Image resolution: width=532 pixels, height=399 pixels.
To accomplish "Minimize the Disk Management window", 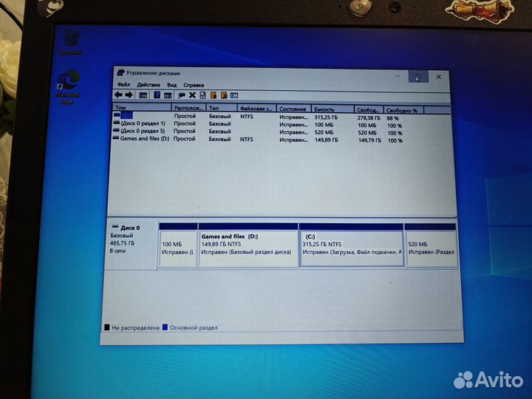I will (398, 76).
